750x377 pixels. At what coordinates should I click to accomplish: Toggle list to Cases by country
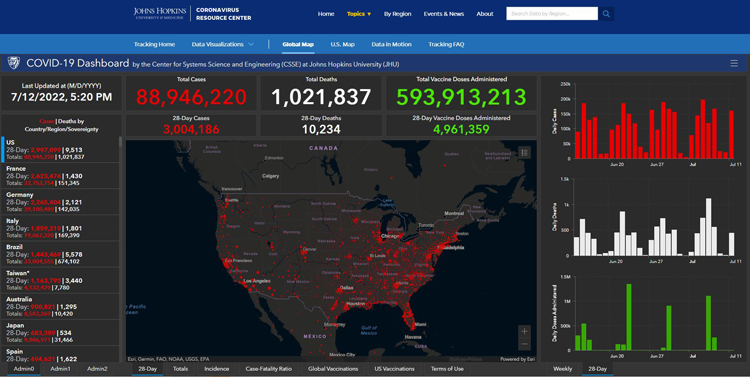46,122
